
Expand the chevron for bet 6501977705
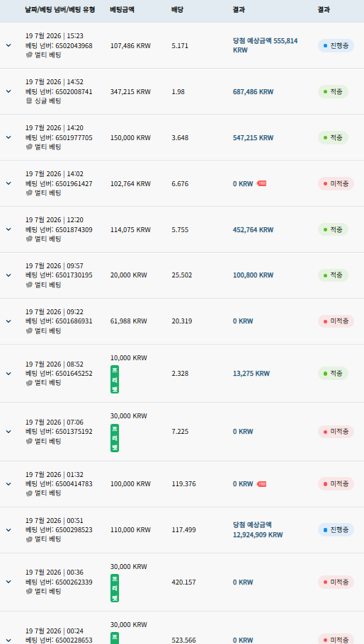point(8,137)
